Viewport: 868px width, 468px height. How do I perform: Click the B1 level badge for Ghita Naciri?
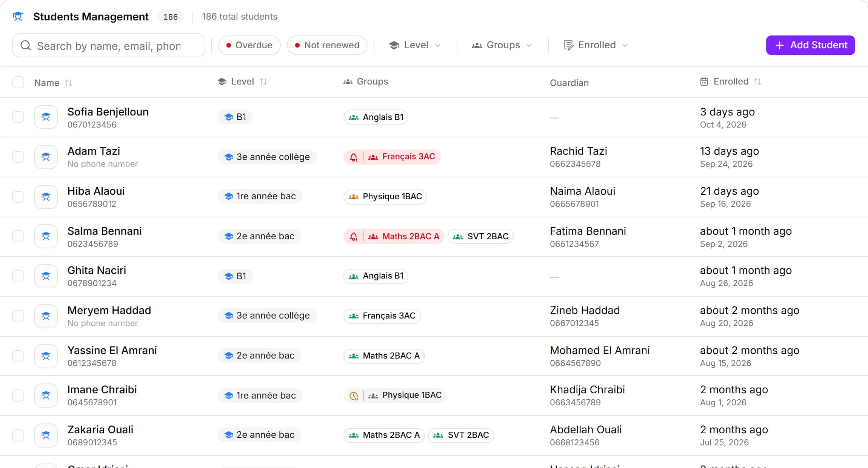(235, 276)
